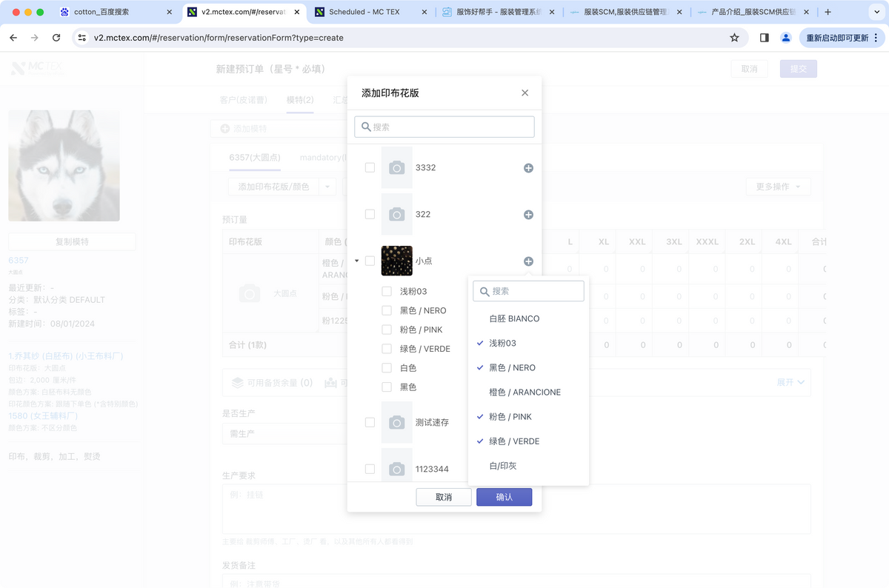
Task: Close the cotton_百度搜索 browser tab
Action: (170, 13)
